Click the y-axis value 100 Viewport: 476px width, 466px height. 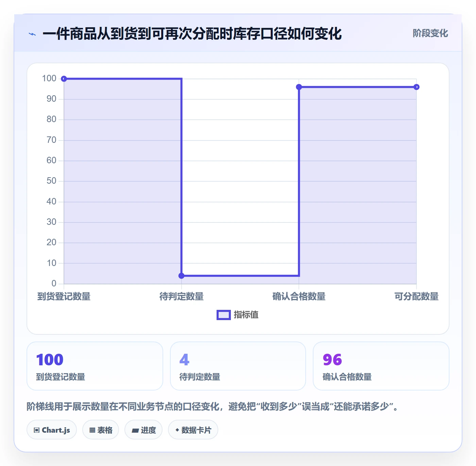click(x=49, y=79)
